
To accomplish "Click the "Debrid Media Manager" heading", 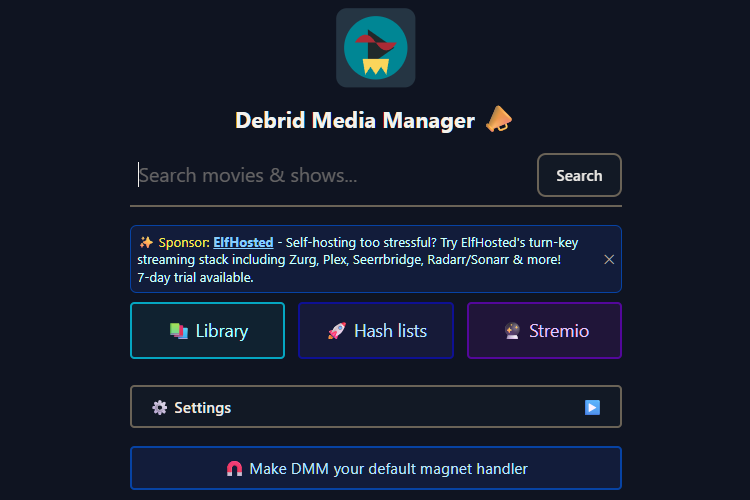I will click(355, 120).
